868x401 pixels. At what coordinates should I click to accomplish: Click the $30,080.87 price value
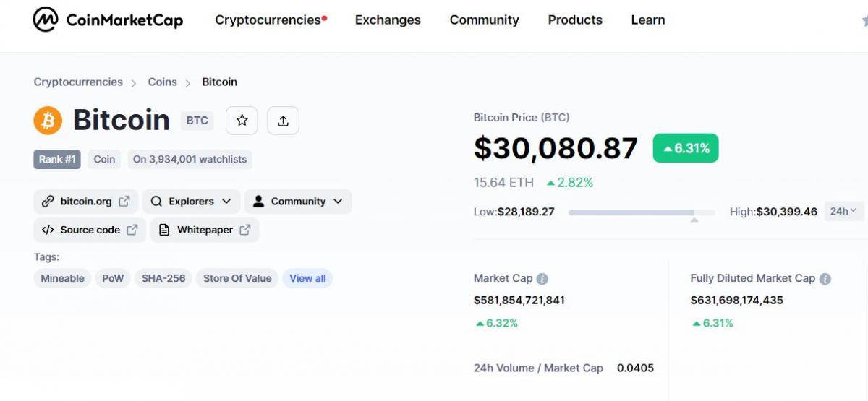(556, 148)
